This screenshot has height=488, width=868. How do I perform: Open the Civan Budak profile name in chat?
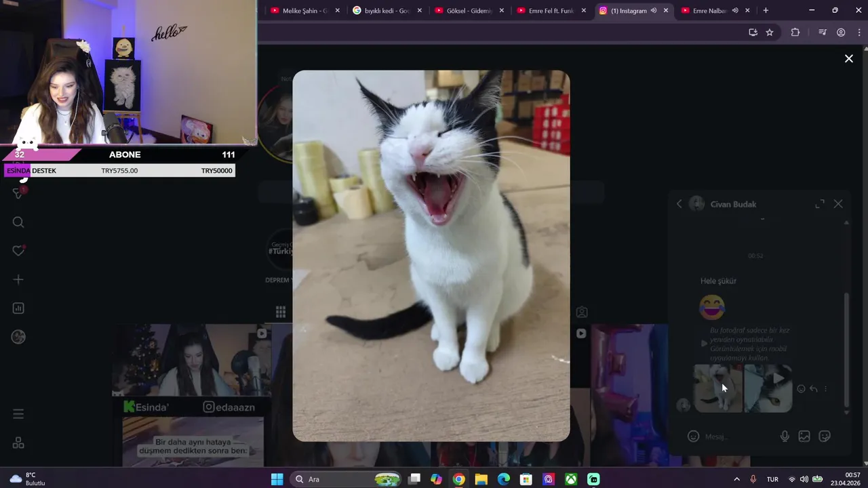tap(733, 204)
